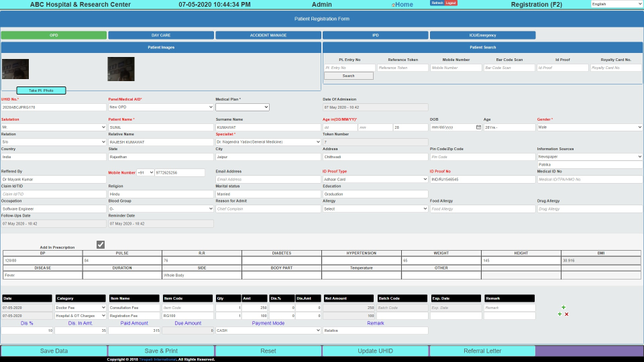Click Save Data button

click(54, 351)
